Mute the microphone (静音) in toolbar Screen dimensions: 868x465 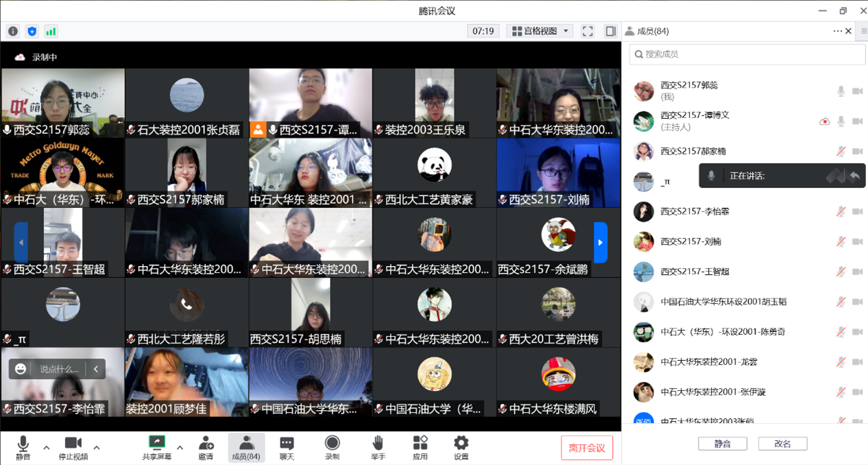pyautogui.click(x=23, y=448)
